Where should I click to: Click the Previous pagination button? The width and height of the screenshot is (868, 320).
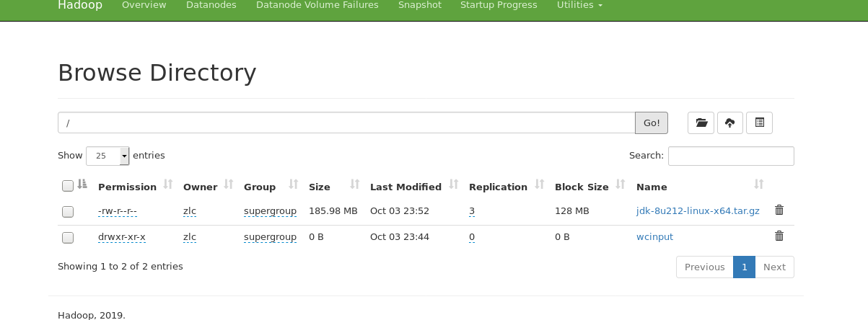point(705,267)
